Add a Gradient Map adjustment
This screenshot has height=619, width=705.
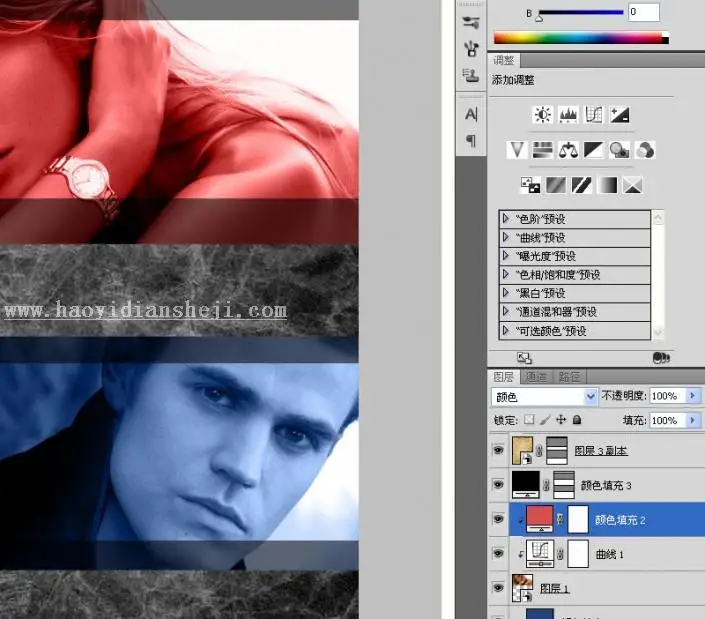pyautogui.click(x=607, y=185)
